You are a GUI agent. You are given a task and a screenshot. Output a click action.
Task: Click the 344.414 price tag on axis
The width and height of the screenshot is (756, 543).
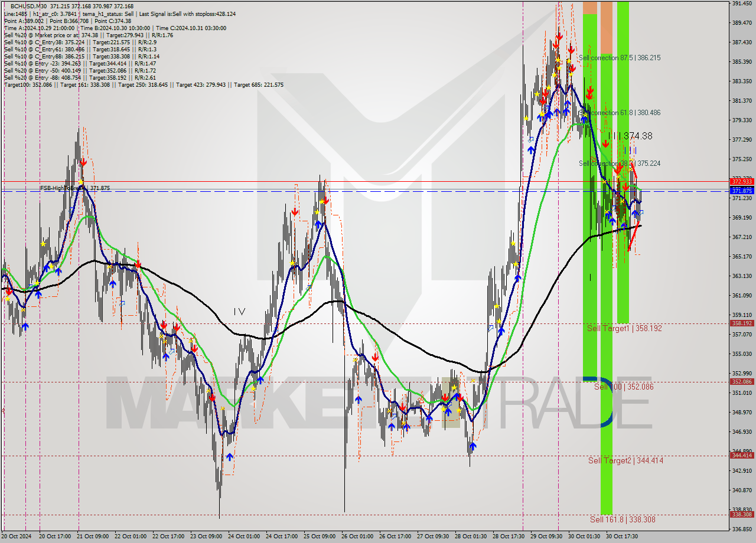[x=742, y=455]
